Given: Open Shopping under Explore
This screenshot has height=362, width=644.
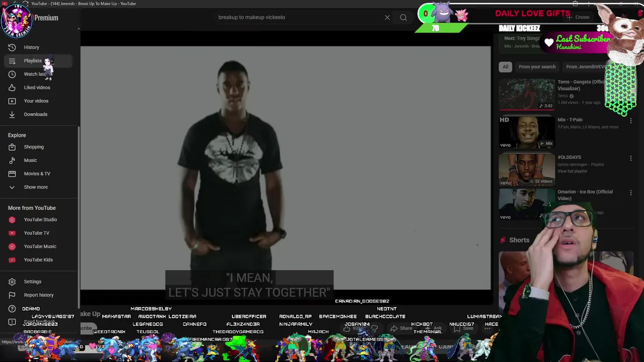Looking at the screenshot, I should point(39,147).
